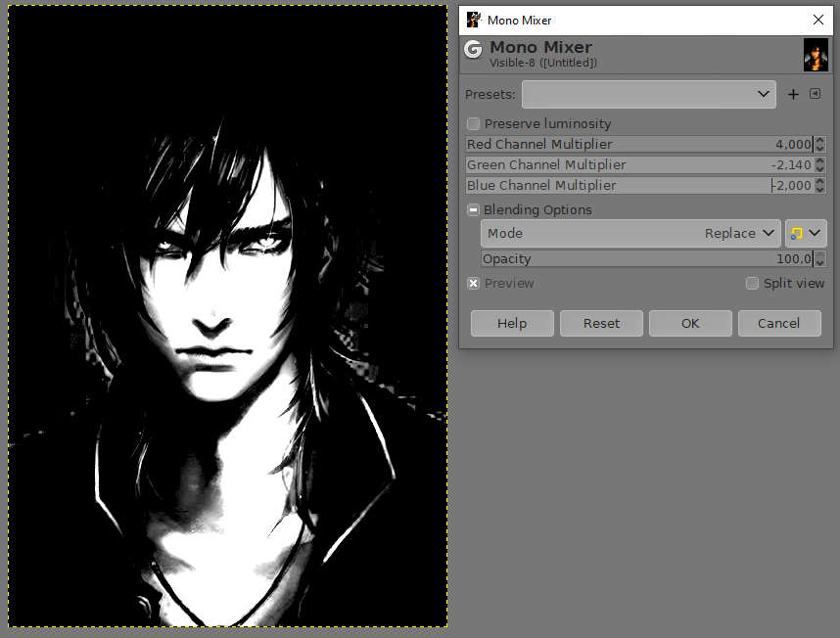840x638 pixels.
Task: Enable the Split view checkbox
Action: pos(752,284)
